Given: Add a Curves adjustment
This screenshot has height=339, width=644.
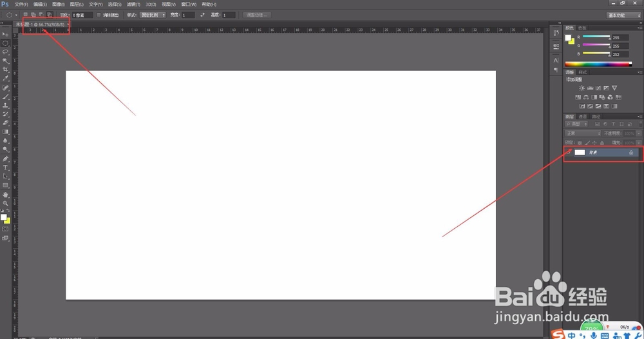Looking at the screenshot, I should tap(598, 88).
